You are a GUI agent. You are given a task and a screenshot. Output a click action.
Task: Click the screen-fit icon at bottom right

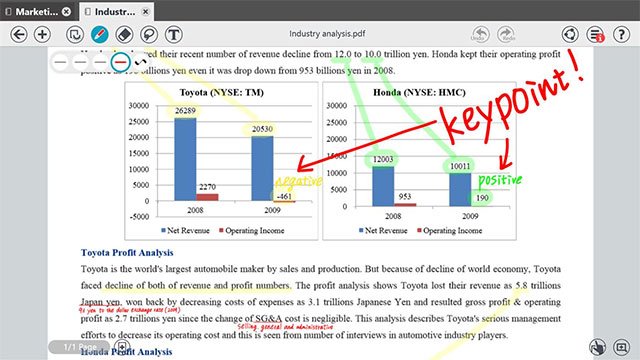[x=621, y=347]
